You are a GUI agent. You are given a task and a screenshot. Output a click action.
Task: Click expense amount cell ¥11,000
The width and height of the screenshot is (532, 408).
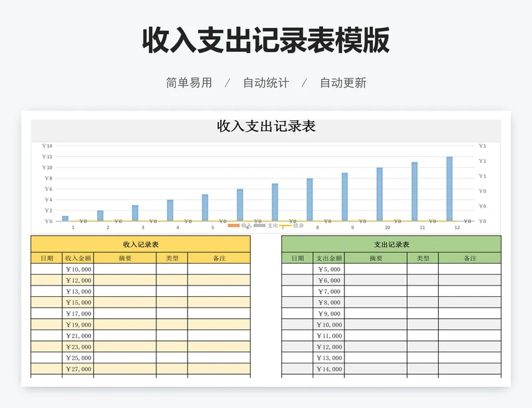click(x=329, y=335)
